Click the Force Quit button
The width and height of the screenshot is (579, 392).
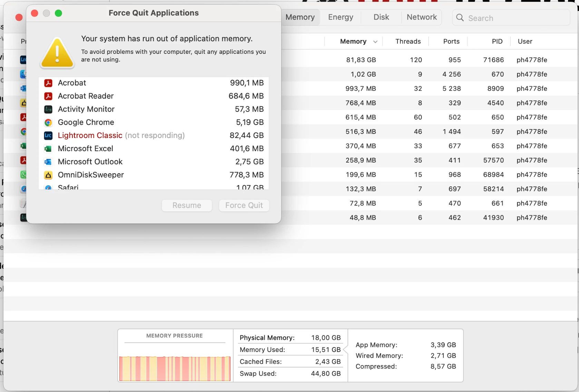(244, 205)
